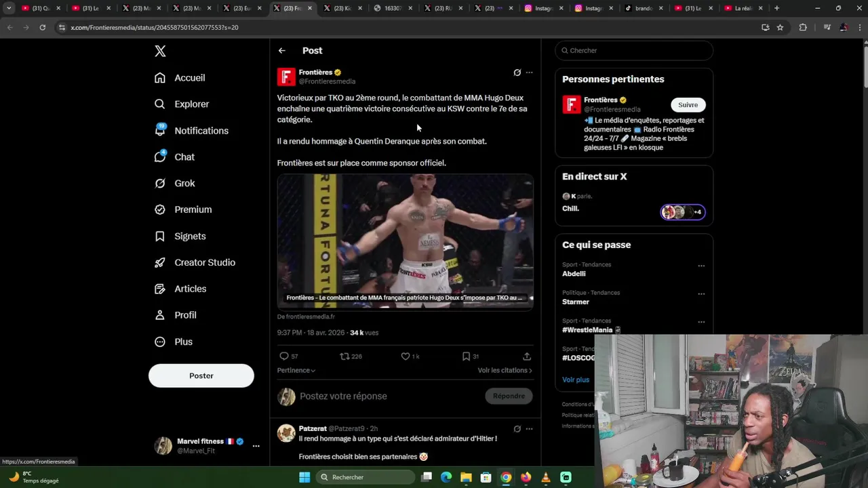This screenshot has width=868, height=488.
Task: Click the browser address bar
Action: pos(407,27)
